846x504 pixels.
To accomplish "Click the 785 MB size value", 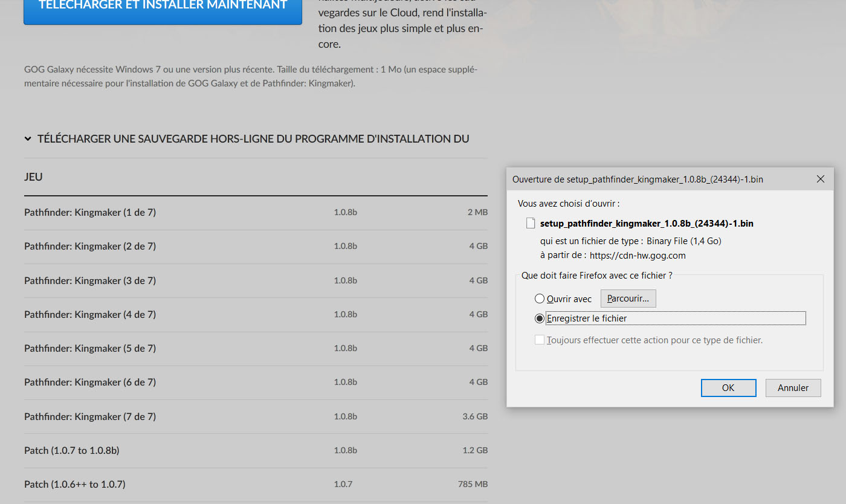I will click(x=473, y=484).
